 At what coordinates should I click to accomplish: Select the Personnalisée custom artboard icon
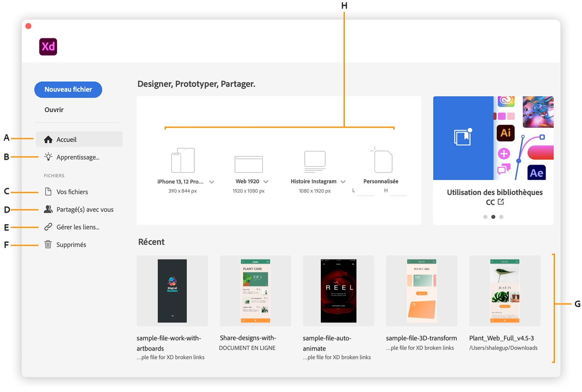pos(381,159)
